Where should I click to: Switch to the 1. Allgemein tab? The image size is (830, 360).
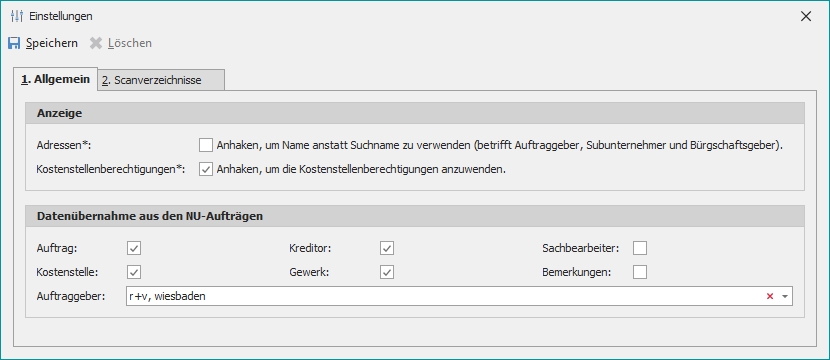[x=55, y=79]
